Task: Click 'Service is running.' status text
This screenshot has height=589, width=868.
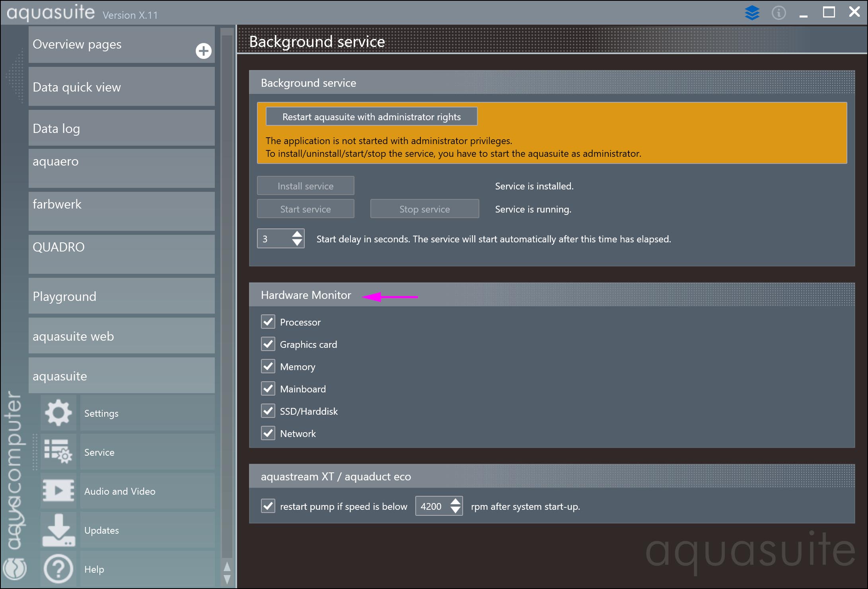Action: 533,209
